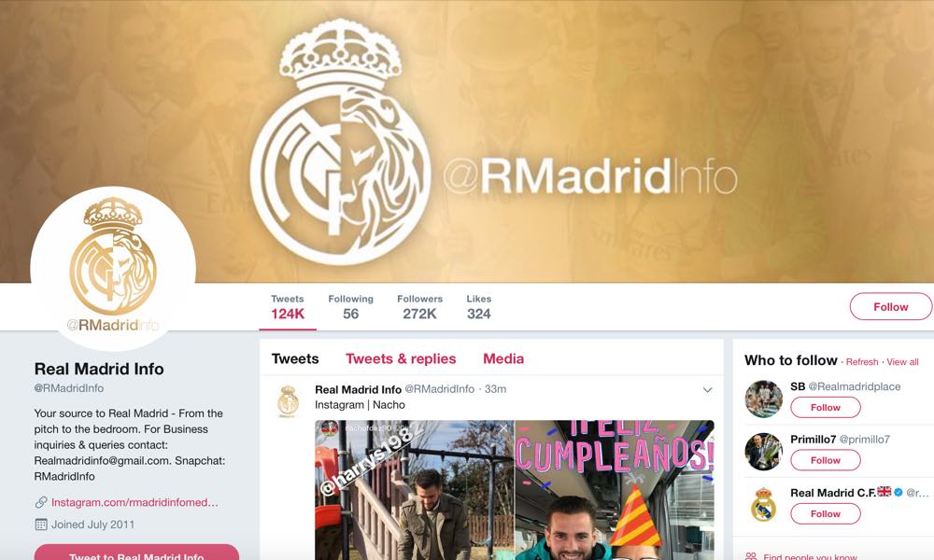Click the link icon beside the Instagram URL
The height and width of the screenshot is (560, 934).
pos(41,502)
